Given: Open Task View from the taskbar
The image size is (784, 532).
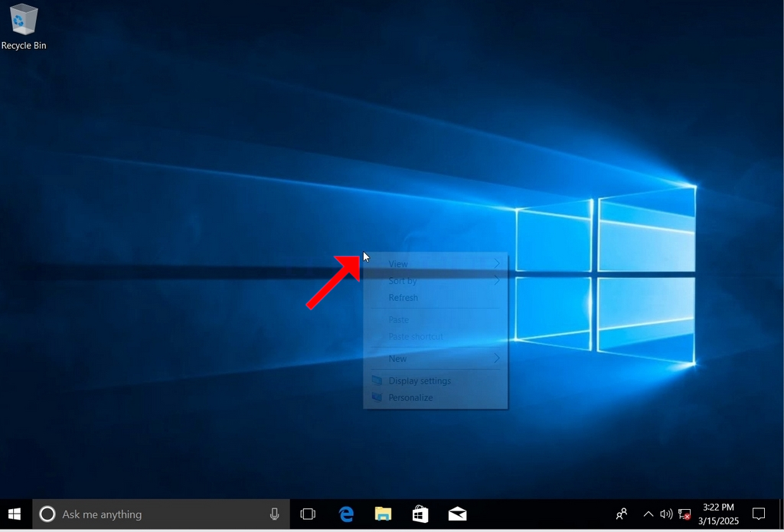Looking at the screenshot, I should coord(308,514).
